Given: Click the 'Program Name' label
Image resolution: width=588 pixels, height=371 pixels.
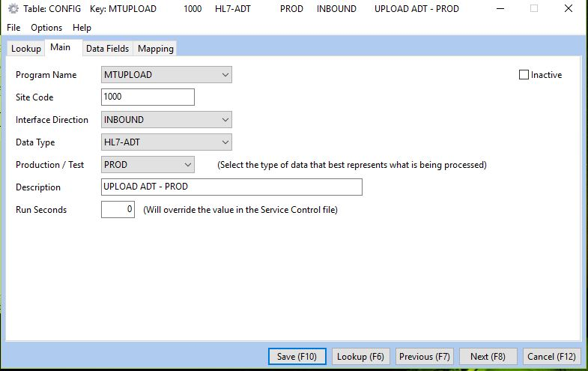Looking at the screenshot, I should click(46, 75).
